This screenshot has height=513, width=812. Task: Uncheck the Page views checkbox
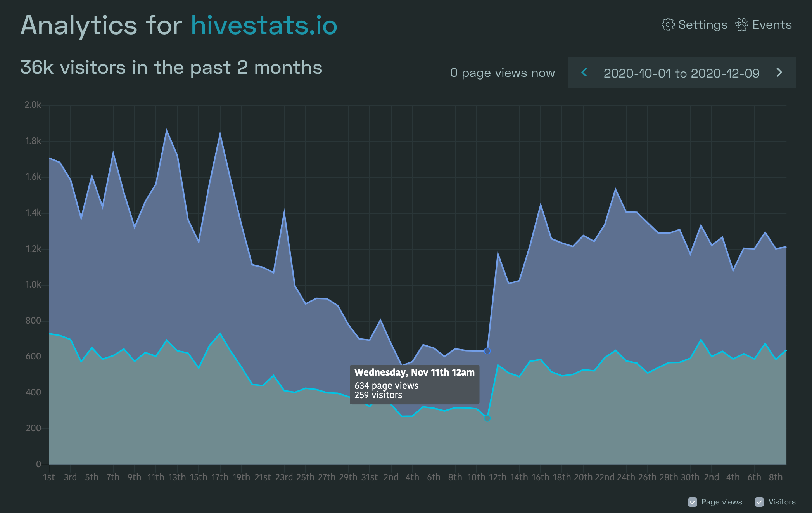coord(693,502)
